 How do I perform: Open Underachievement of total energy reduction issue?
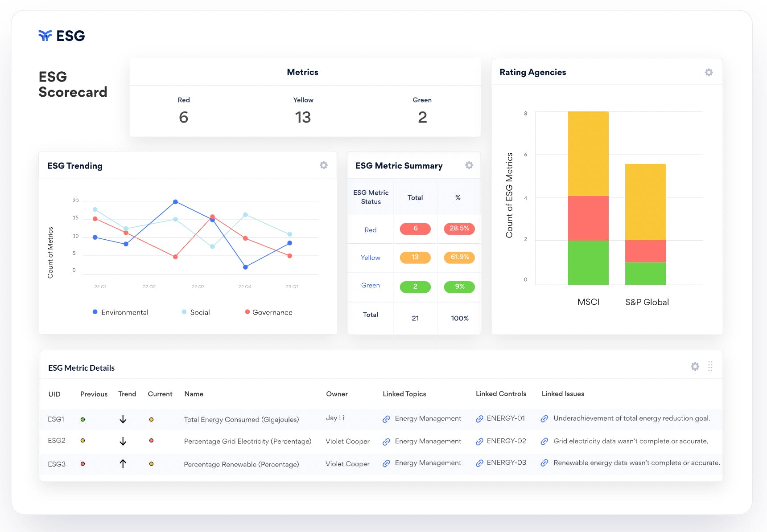pos(631,418)
